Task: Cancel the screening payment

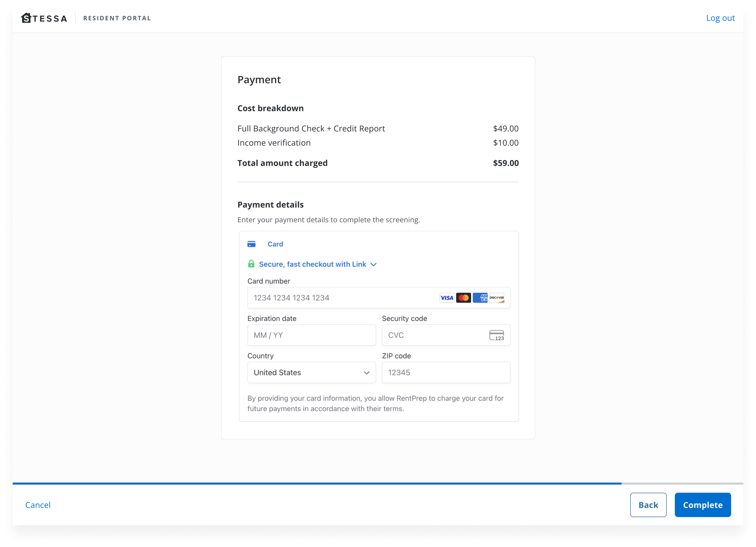Action: (x=38, y=505)
